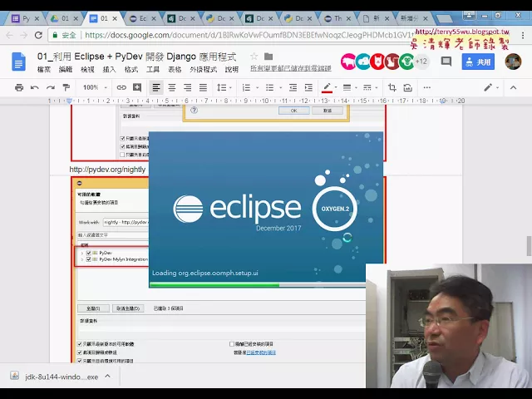Screen dimensions: 532x399
Task: Click the vertical page scrollbar thumb
Action: point(529,246)
